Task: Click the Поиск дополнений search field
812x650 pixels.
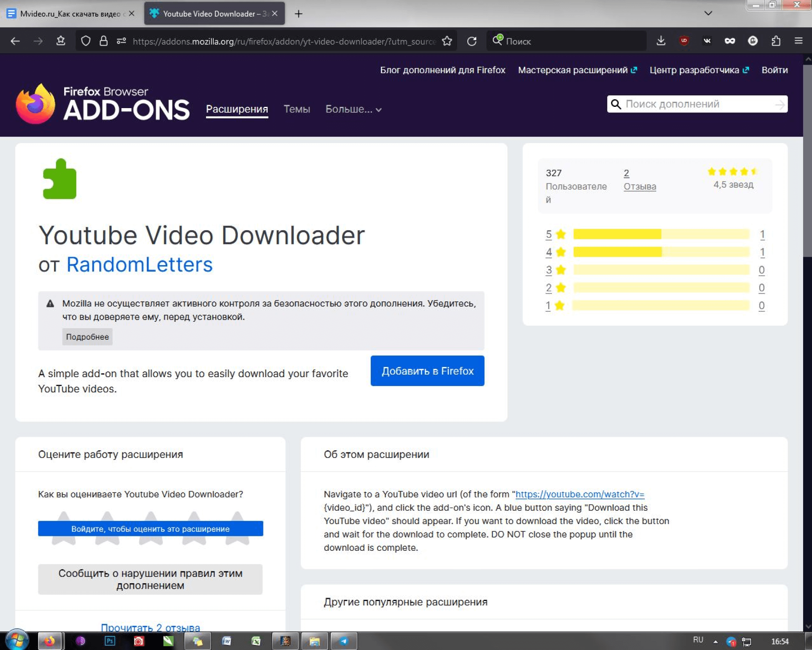Action: coord(697,104)
